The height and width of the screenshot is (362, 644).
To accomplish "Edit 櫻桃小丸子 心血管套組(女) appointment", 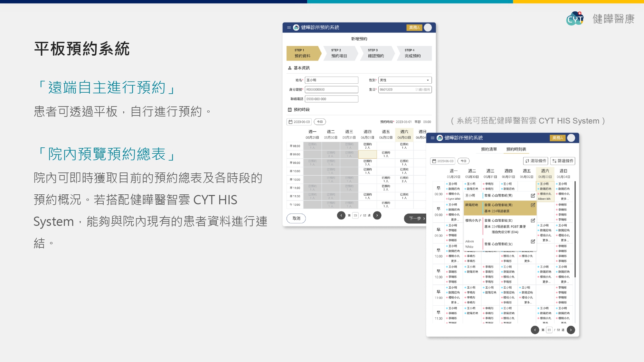I will (x=533, y=220).
